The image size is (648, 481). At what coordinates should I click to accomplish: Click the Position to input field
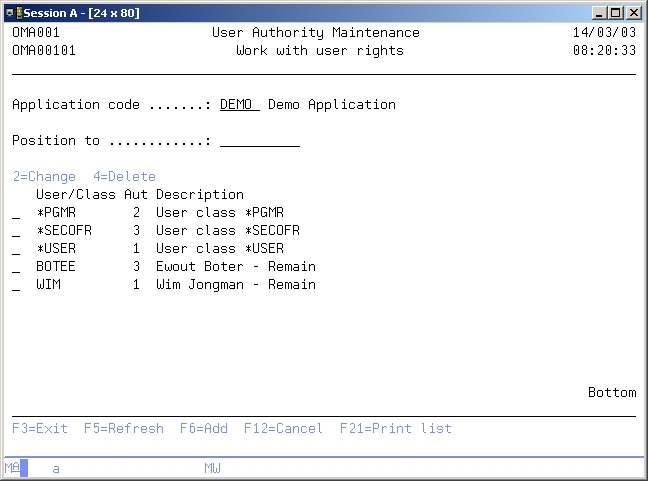(259, 141)
